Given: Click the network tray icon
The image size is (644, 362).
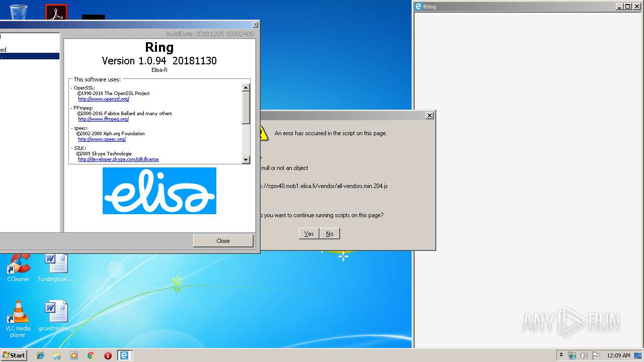Looking at the screenshot, I should click(x=572, y=355).
